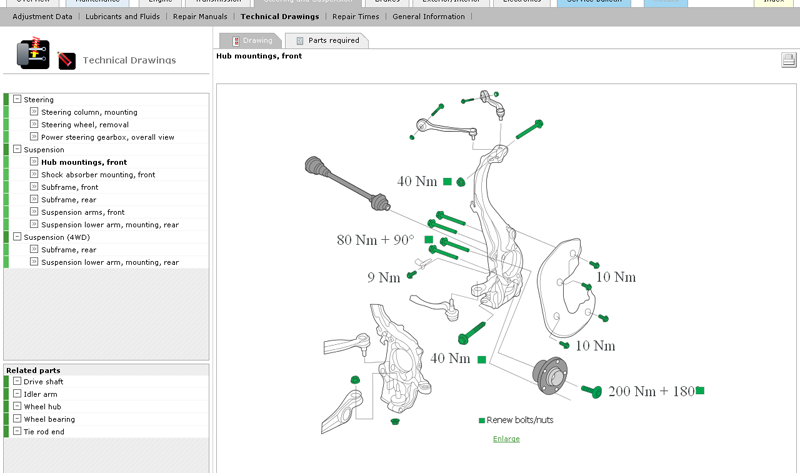Open Subframe, front drawing

[x=70, y=187]
